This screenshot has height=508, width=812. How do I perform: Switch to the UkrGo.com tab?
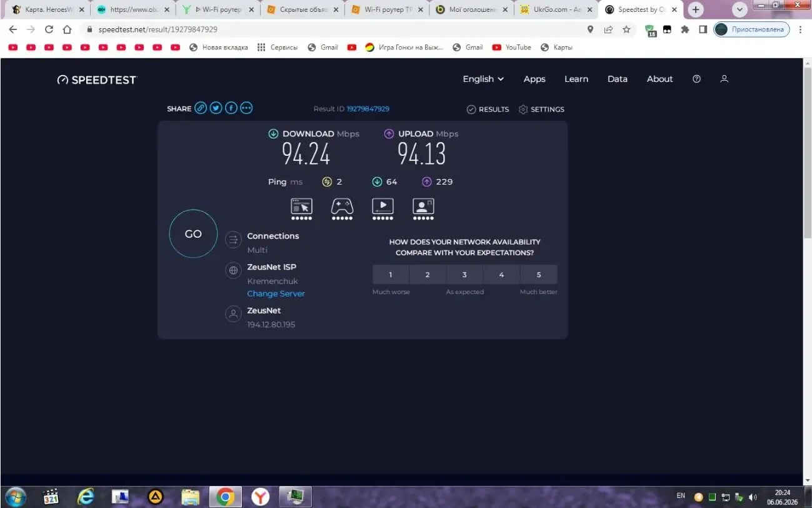555,10
